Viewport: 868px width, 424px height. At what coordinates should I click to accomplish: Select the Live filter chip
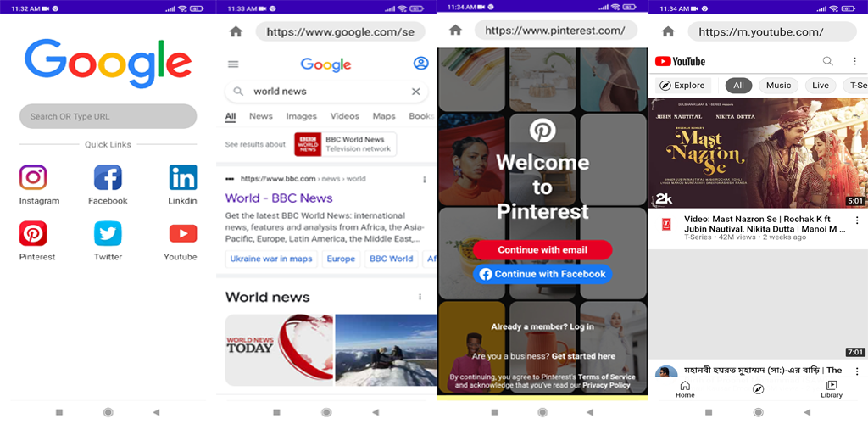tap(821, 86)
